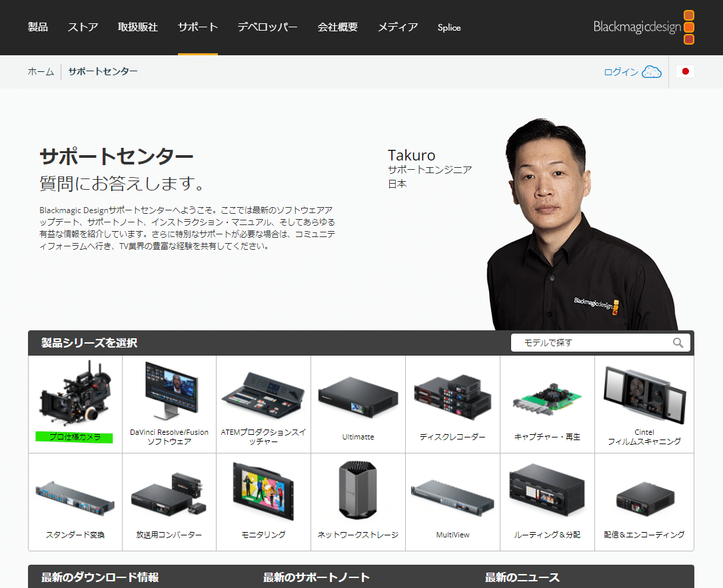Click the 最新のニュース heading

(522, 577)
